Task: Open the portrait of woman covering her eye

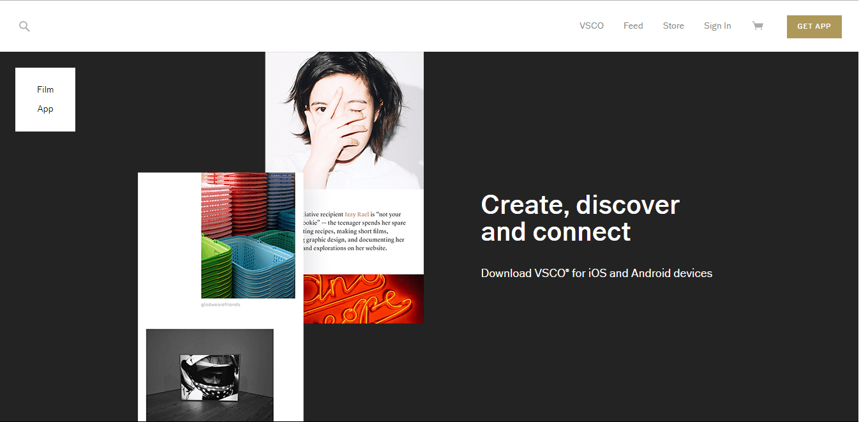Action: [345, 120]
